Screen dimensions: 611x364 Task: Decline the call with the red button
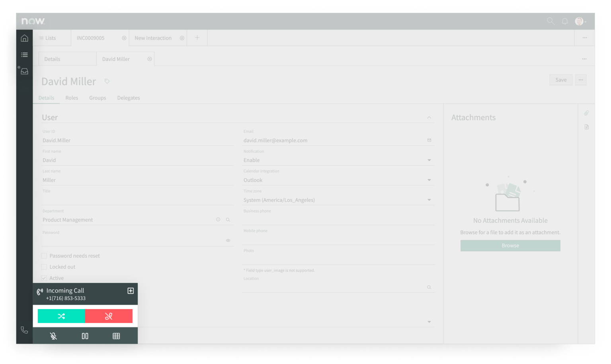109,316
